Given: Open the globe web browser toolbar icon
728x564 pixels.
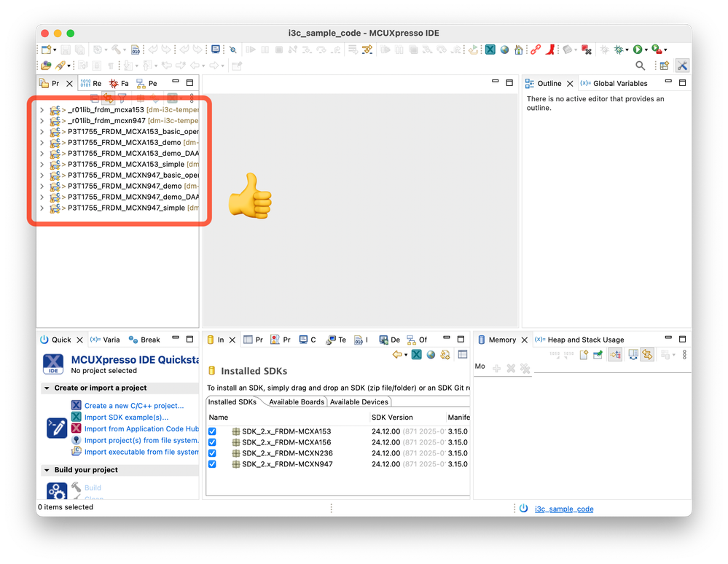Looking at the screenshot, I should click(505, 50).
